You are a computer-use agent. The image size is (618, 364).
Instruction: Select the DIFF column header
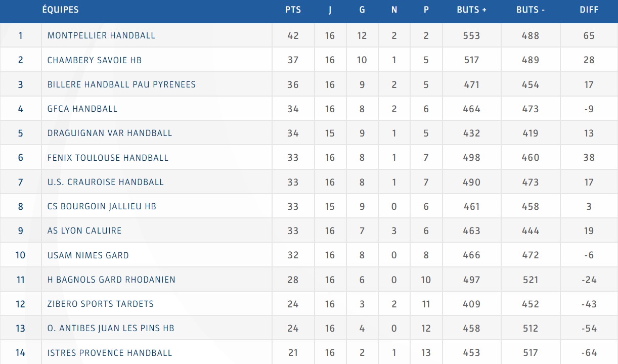pyautogui.click(x=589, y=10)
